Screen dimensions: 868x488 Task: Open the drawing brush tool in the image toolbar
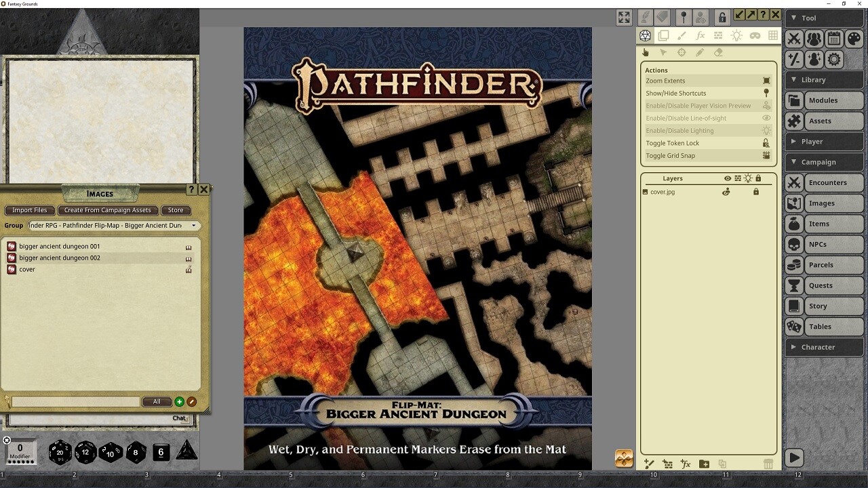click(682, 36)
